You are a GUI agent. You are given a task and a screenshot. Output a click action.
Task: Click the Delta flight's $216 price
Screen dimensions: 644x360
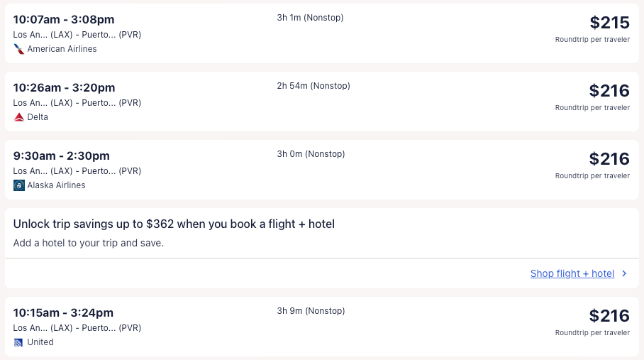(x=609, y=91)
